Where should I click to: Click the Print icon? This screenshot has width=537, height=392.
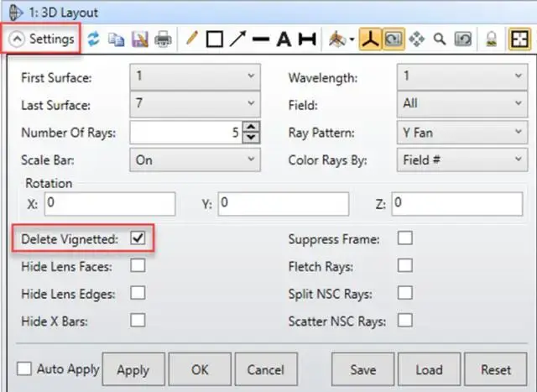(163, 39)
